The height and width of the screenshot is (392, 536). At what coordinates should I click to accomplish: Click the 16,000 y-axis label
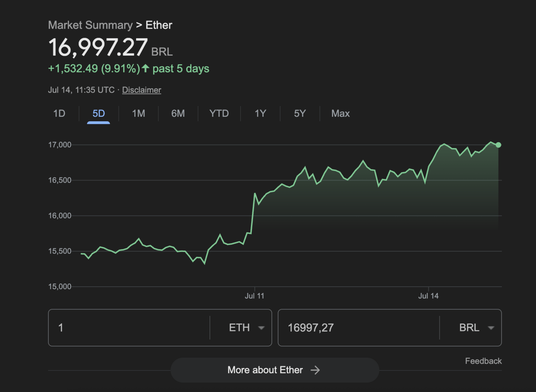[x=60, y=215]
